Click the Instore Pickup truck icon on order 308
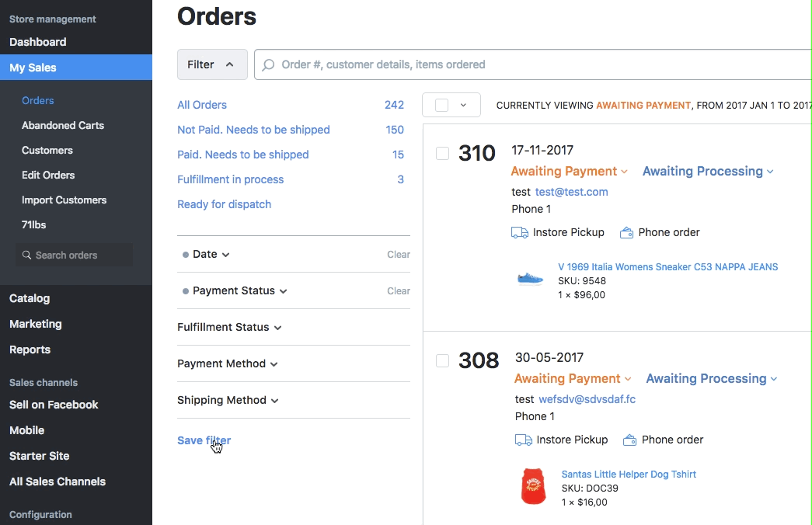812x525 pixels. [x=524, y=440]
